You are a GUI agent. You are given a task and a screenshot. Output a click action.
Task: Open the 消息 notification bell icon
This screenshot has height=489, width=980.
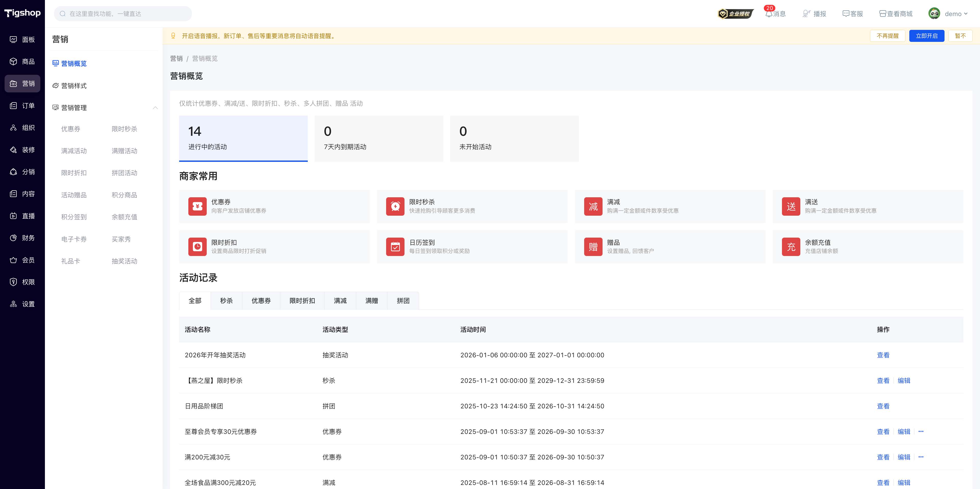pyautogui.click(x=769, y=14)
